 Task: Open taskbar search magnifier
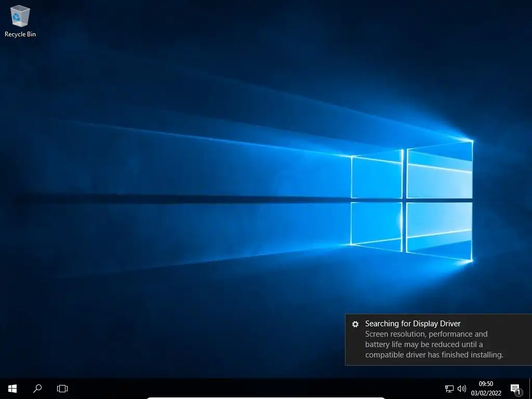[x=37, y=389]
